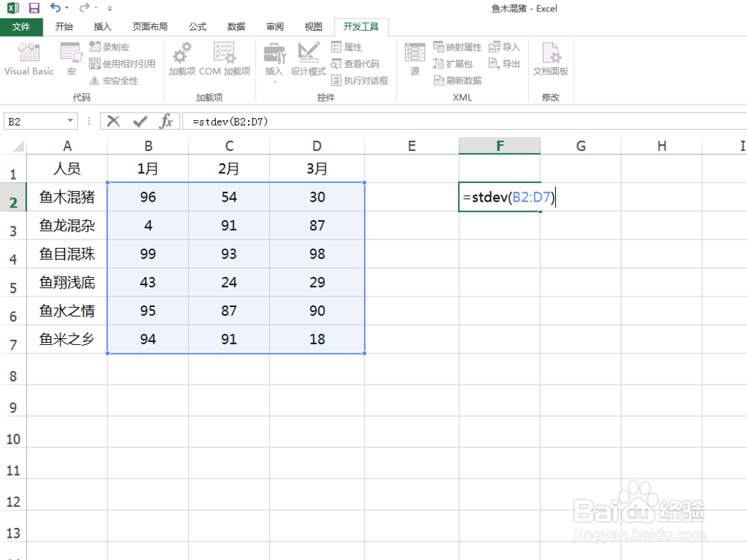Click in the formula bar text
The height and width of the screenshot is (560, 747).
click(230, 122)
